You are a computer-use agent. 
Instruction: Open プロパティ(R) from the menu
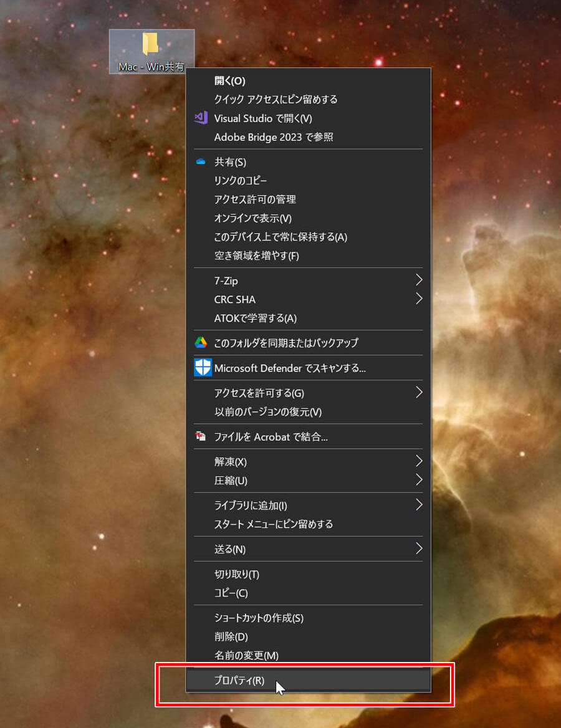point(309,680)
